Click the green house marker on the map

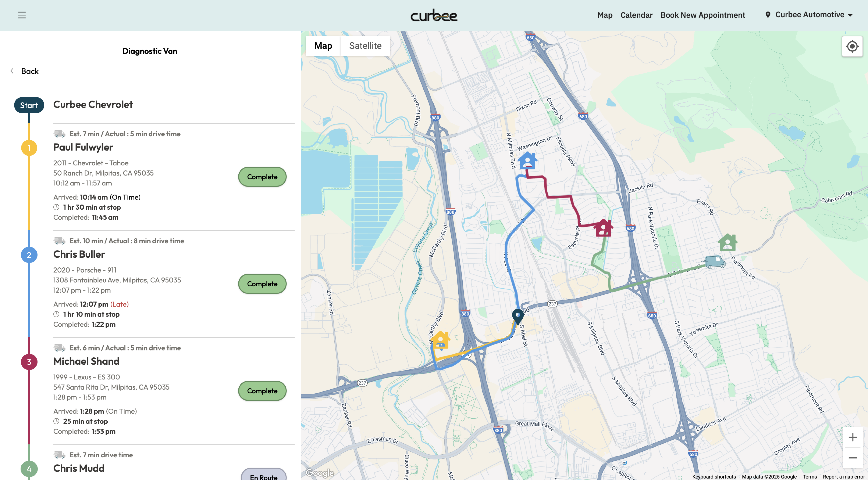point(728,243)
